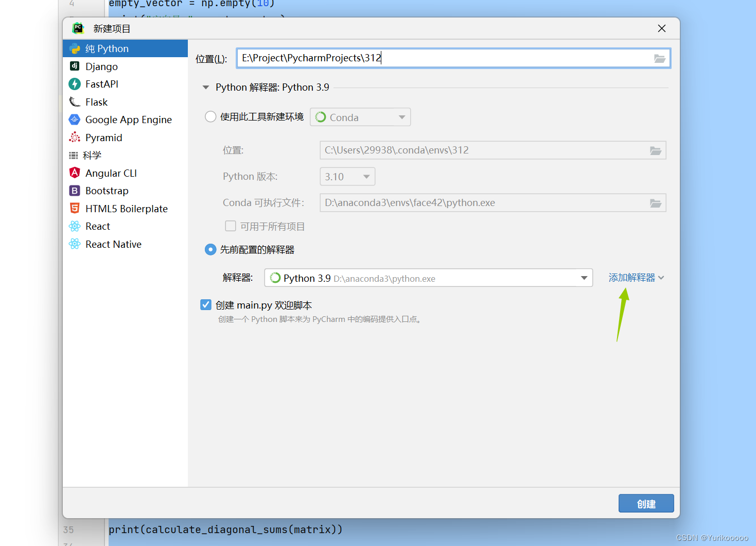Open the Conda environment tool dropdown
756x546 pixels.
click(x=360, y=117)
